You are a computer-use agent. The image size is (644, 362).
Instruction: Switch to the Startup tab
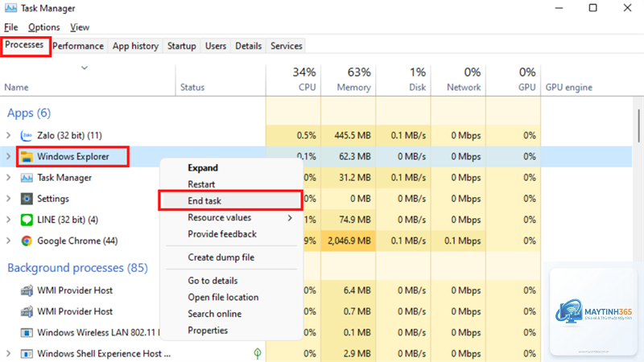point(182,46)
